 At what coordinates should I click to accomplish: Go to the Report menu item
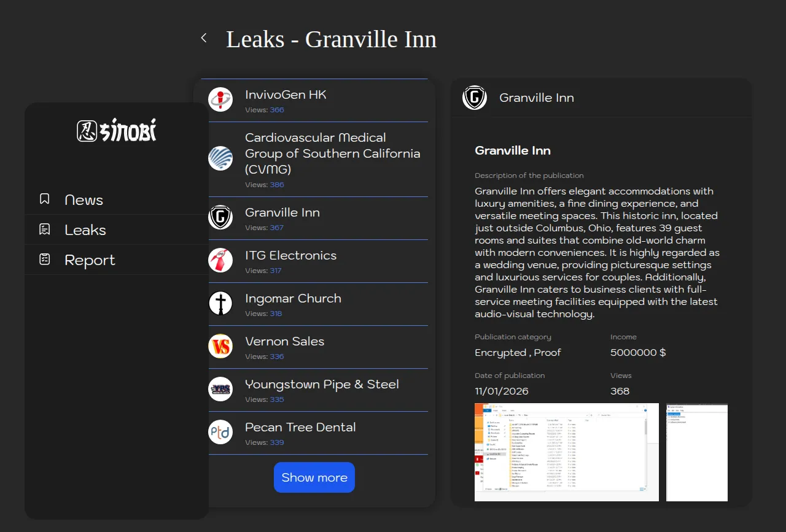[90, 260]
